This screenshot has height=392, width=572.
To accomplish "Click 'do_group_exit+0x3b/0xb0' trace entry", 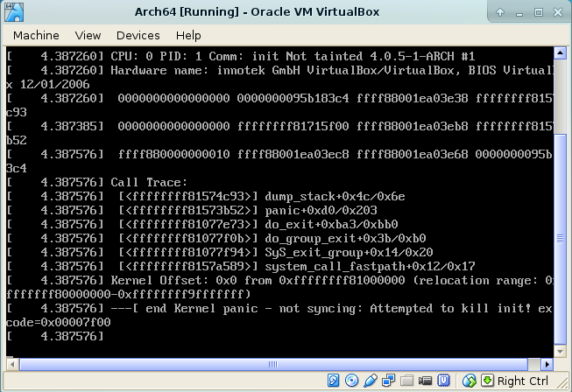I will (345, 239).
